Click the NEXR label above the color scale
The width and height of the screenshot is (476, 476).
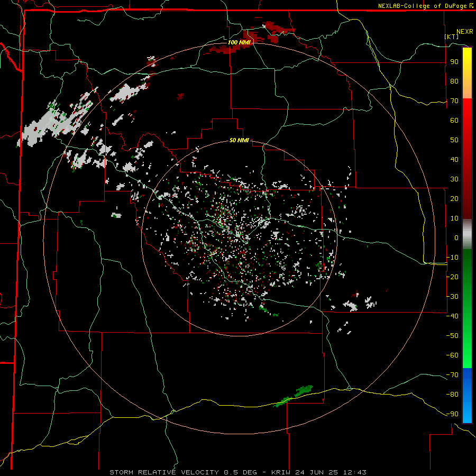tap(464, 32)
